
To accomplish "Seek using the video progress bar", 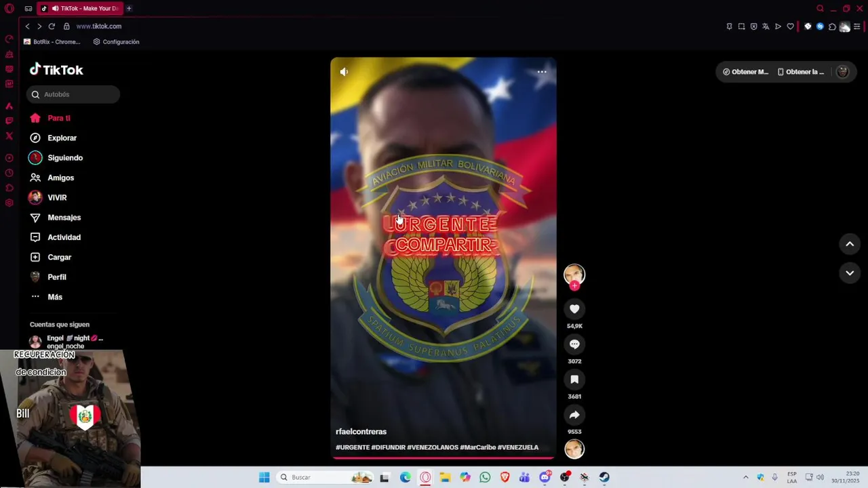I will pos(443,458).
